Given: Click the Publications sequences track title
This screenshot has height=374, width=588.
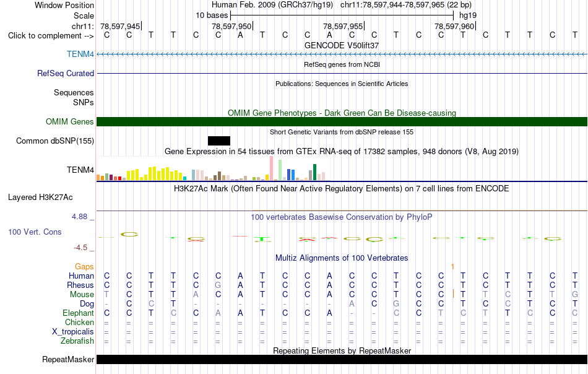Looking at the screenshot, I should click(x=342, y=84).
